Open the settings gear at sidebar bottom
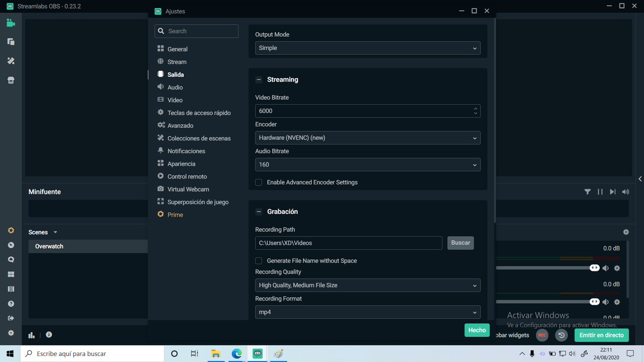Viewport: 644px width, 362px height. tap(11, 333)
